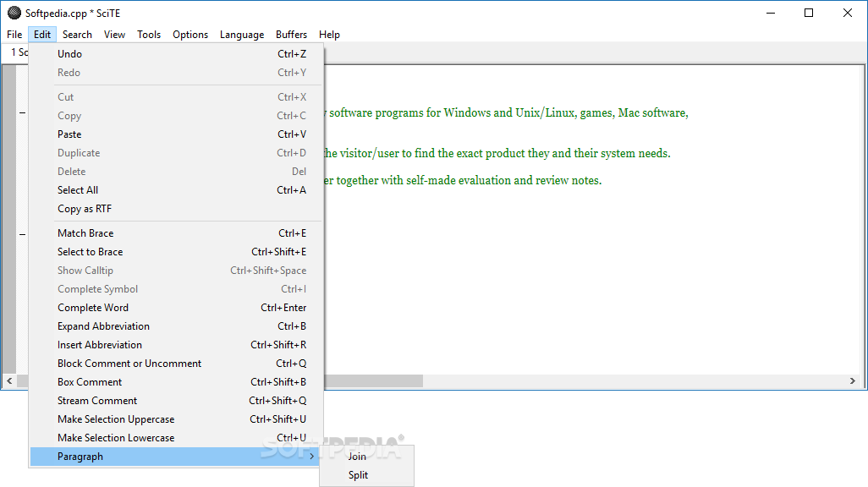Click the text 'self-made evaluation and review notes'
The width and height of the screenshot is (868, 487).
(503, 180)
